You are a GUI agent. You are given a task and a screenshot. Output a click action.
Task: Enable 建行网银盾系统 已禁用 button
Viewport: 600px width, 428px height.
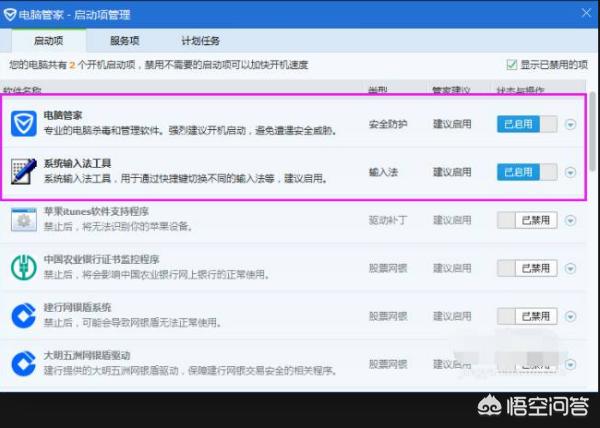tap(526, 316)
